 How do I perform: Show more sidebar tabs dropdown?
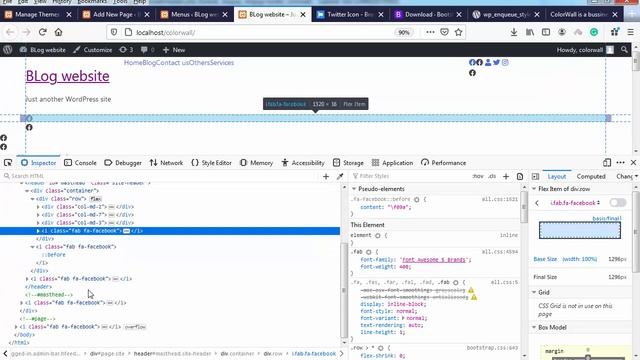pyautogui.click(x=636, y=176)
